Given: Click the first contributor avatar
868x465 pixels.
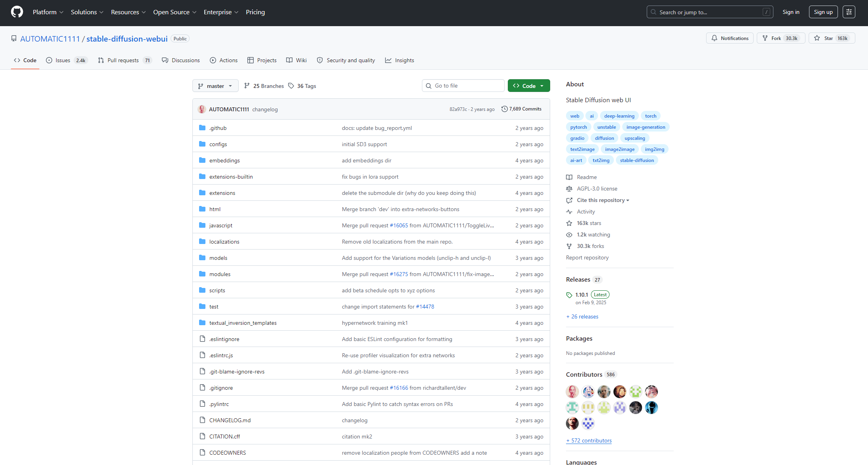Looking at the screenshot, I should pyautogui.click(x=572, y=392).
